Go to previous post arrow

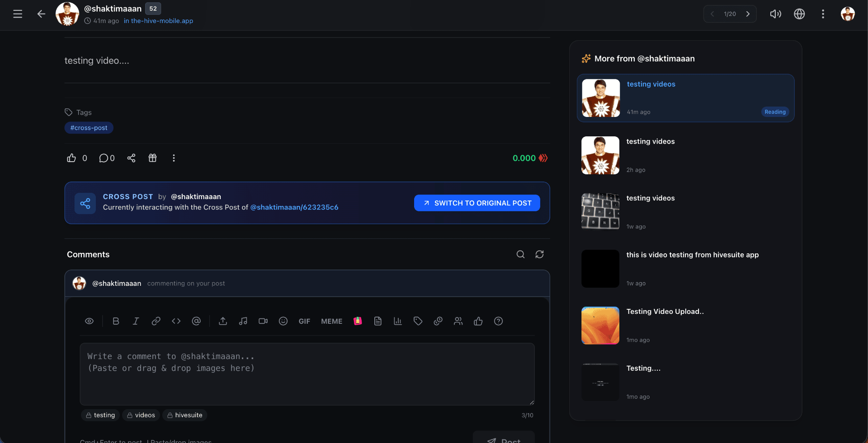pyautogui.click(x=712, y=14)
